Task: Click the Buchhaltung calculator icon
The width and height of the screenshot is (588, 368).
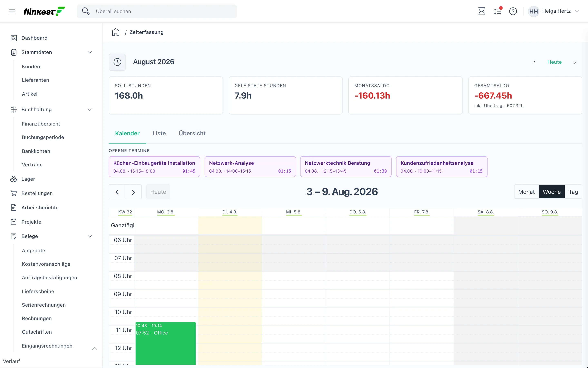Action: click(14, 110)
